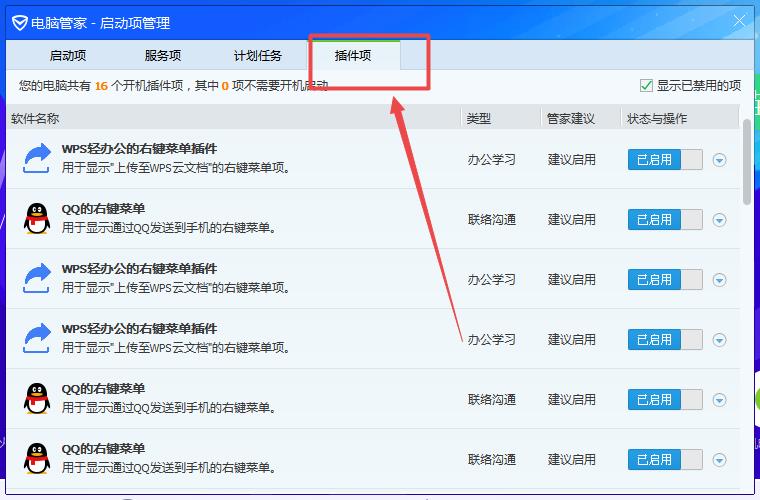Click the first WPS share arrow icon
760x500 pixels.
coord(37,158)
